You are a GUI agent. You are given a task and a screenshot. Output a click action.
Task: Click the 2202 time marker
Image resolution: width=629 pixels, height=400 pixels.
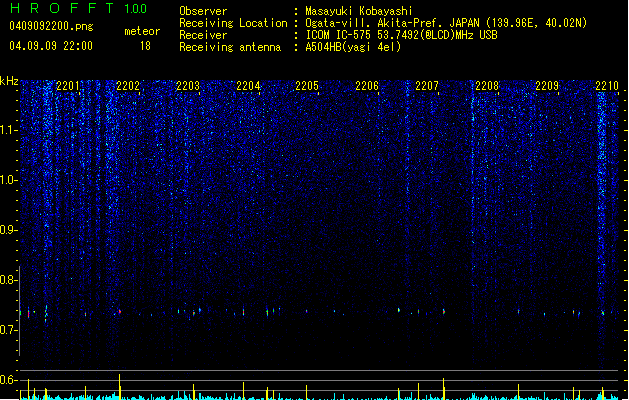[128, 86]
